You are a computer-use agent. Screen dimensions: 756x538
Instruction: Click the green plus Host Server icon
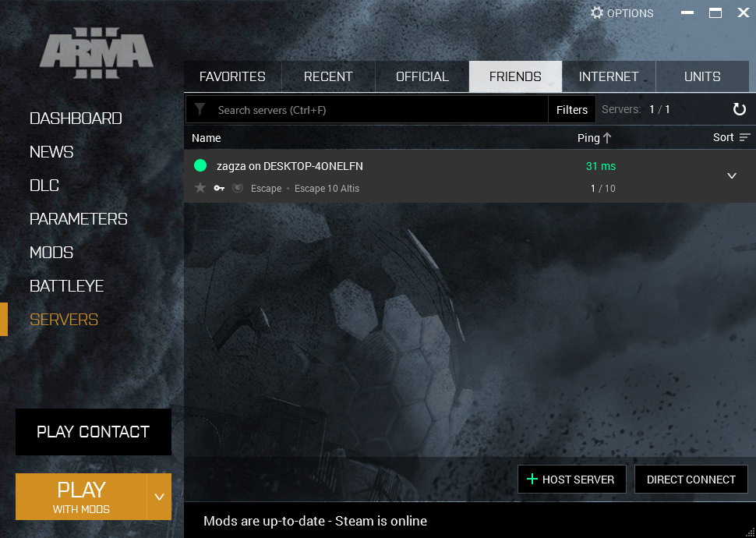tap(532, 480)
